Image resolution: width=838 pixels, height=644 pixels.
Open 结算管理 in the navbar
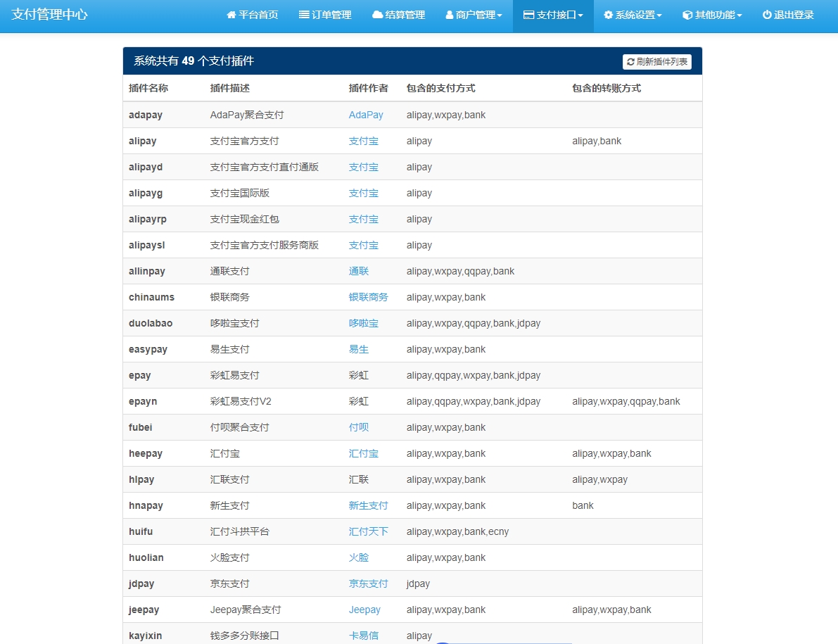point(398,15)
